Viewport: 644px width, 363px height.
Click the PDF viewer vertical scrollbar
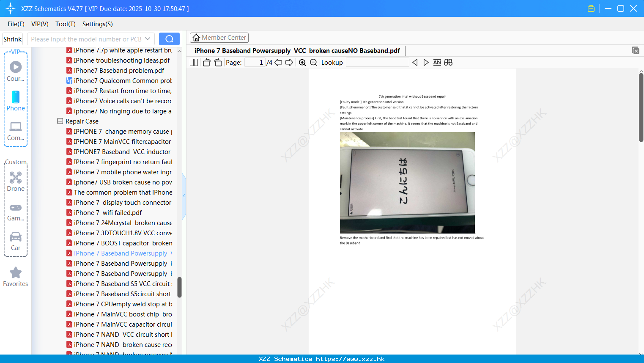(641, 107)
